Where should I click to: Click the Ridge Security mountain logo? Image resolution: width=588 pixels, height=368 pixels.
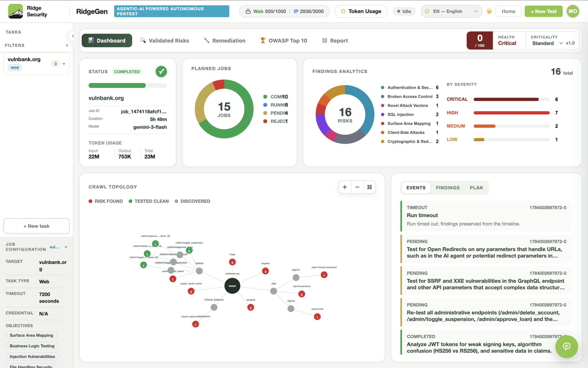coord(16,11)
